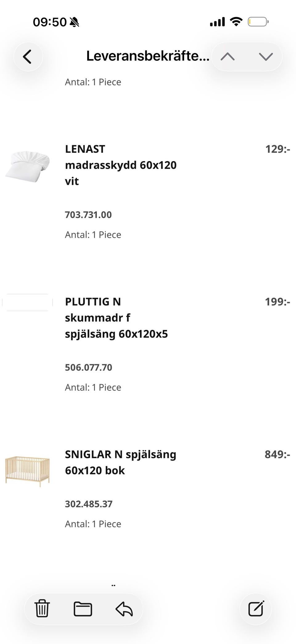Go to previous email with up chevron
Screen dimensions: 296x644
click(228, 57)
